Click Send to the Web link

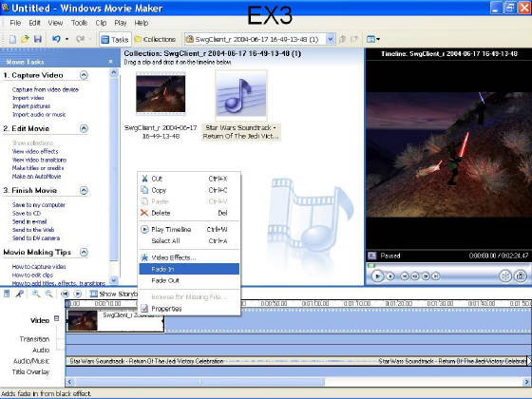pyautogui.click(x=33, y=230)
